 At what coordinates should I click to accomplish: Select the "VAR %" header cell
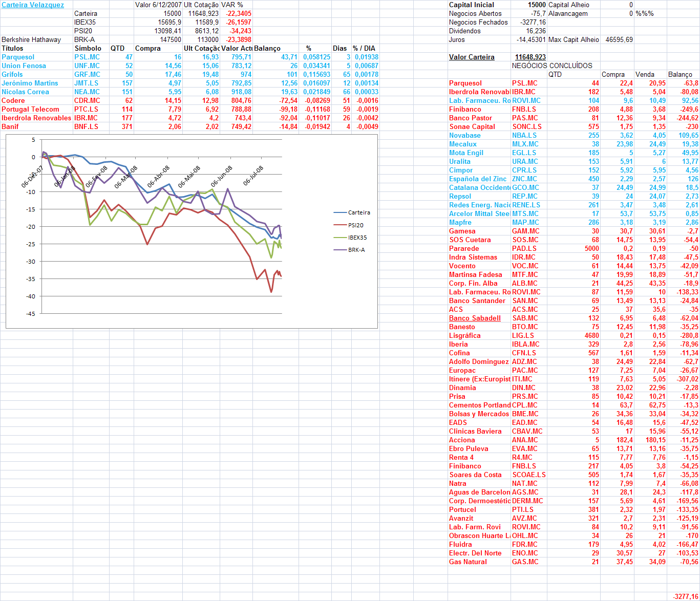point(232,5)
